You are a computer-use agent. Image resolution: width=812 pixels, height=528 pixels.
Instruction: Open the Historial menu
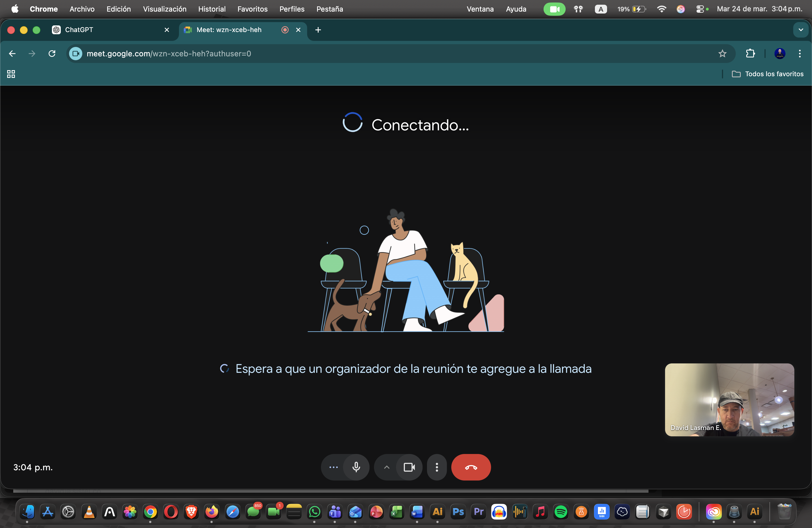212,9
